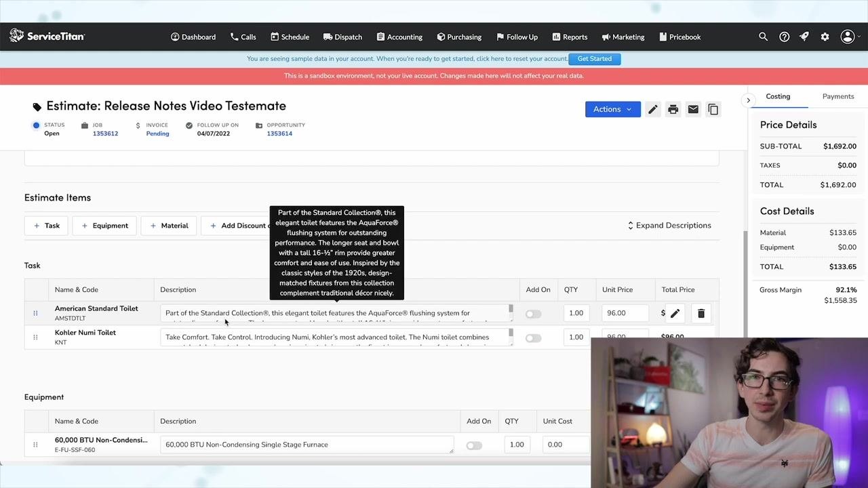The height and width of the screenshot is (488, 868).
Task: Click the Kohler Numi Toilet description box
Action: (x=336, y=337)
